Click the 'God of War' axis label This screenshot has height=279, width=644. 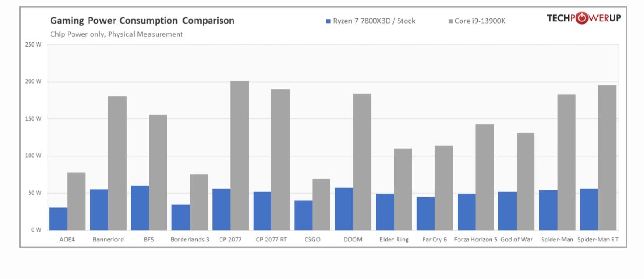[x=517, y=239]
